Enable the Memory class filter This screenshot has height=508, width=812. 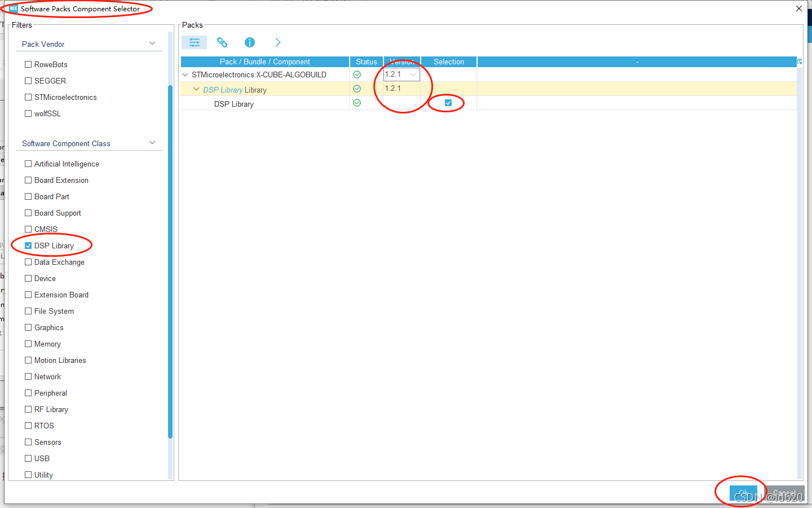click(28, 344)
